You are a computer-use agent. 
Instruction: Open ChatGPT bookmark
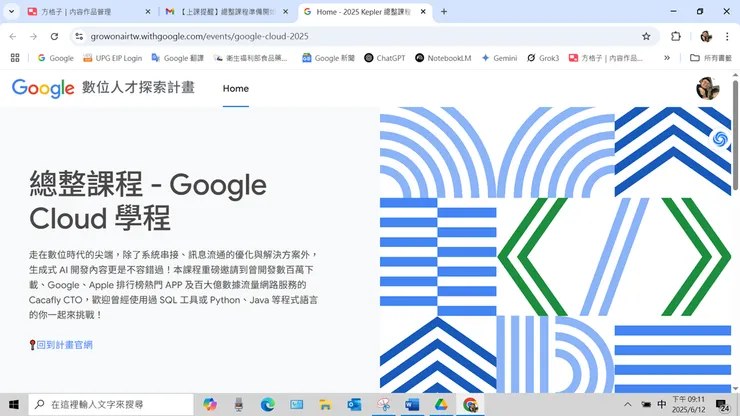tap(385, 58)
